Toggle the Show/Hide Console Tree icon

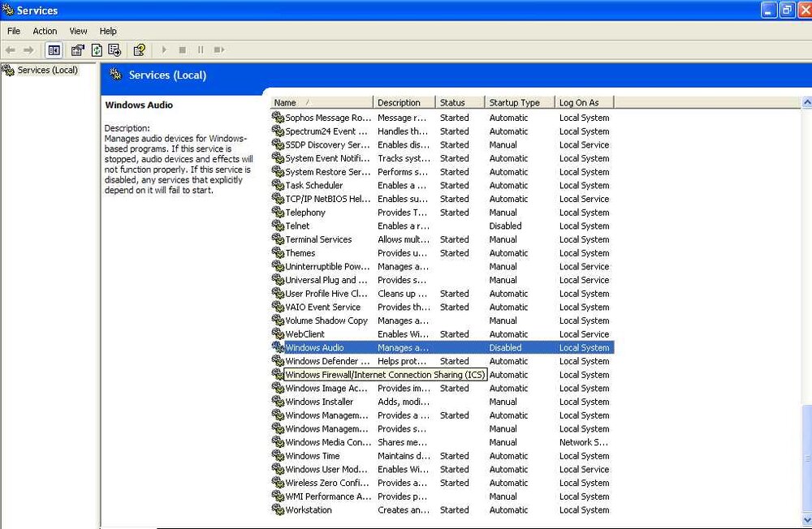54,49
